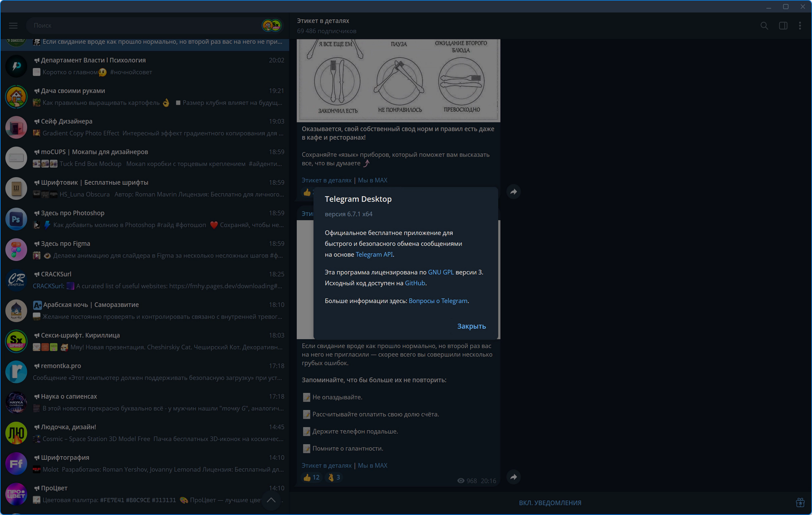Viewport: 812px width, 515px height.
Task: Click the share arrow beside the bottom post
Action: click(x=514, y=477)
